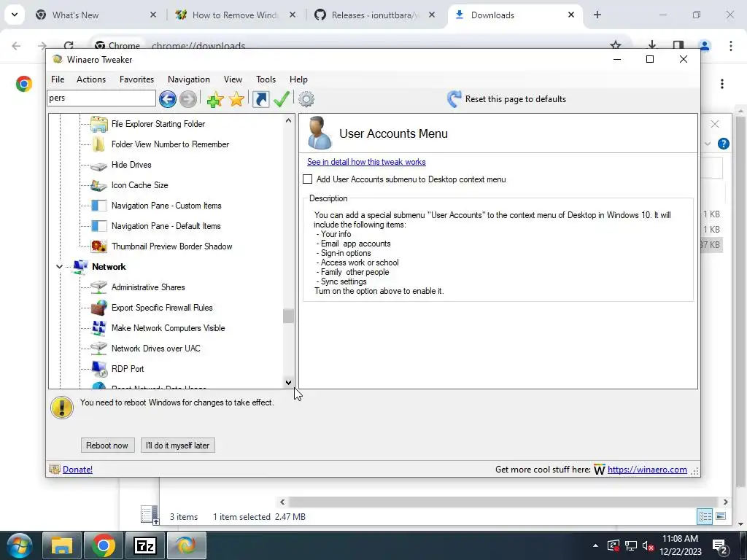Click the tree scrollbar down arrow
This screenshot has height=560, width=747.
pyautogui.click(x=288, y=382)
